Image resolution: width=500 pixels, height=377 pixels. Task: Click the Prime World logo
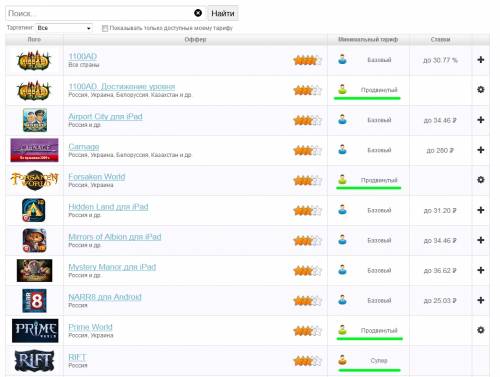tap(35, 331)
